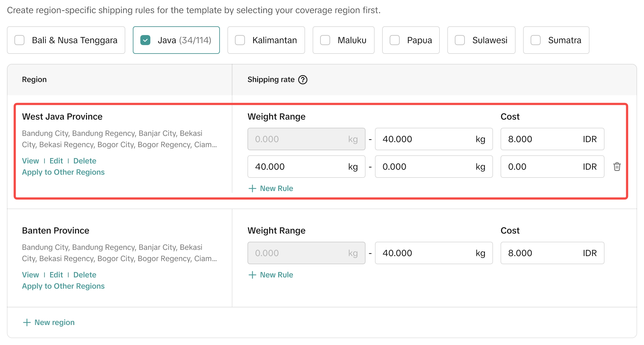Add New Rule under Banten Province
Viewport: 644px width, 345px height.
(x=271, y=275)
